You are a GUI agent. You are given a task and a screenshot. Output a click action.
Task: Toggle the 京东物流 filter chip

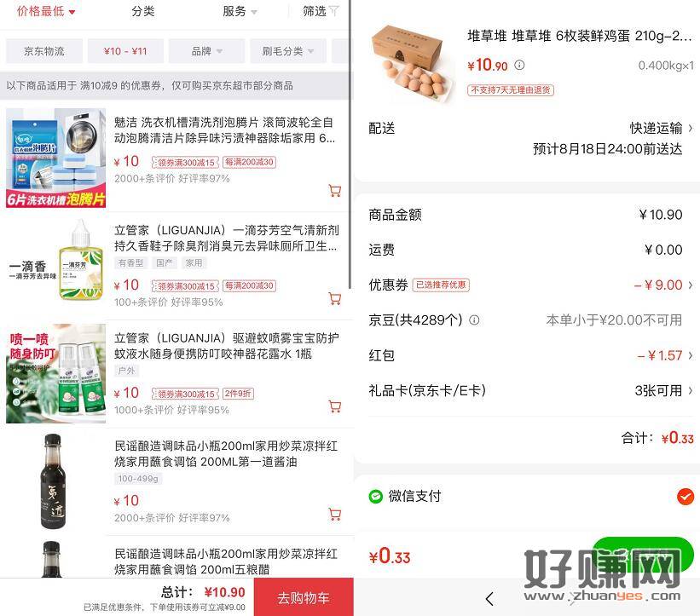point(44,51)
